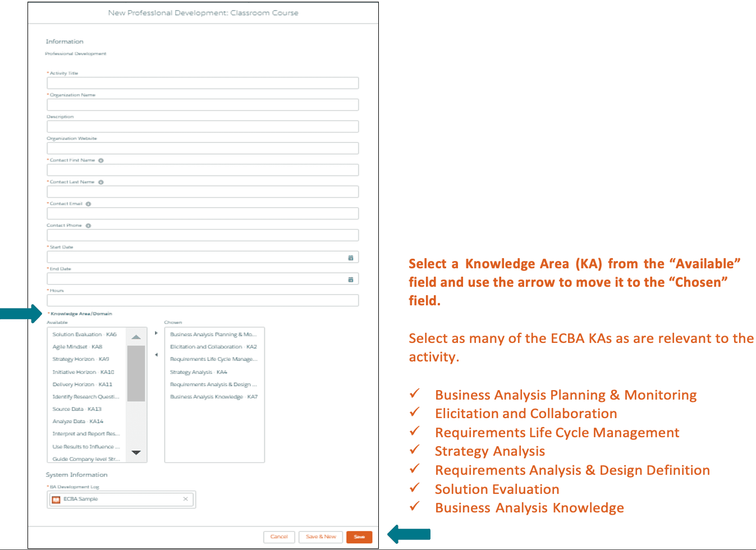Image resolution: width=756 pixels, height=550 pixels.
Task: Click the Available list scrollbar thumb
Action: coord(136,373)
